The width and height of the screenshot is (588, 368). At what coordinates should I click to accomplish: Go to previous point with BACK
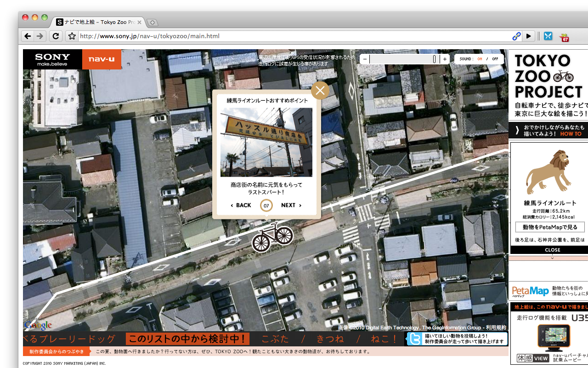[x=241, y=205]
